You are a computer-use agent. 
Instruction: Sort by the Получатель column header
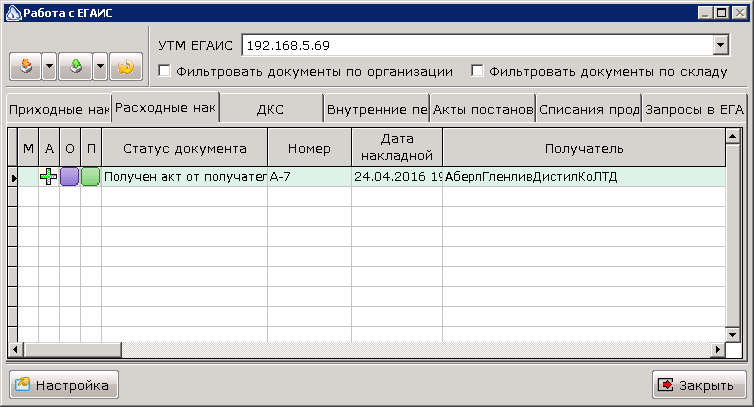tap(584, 148)
